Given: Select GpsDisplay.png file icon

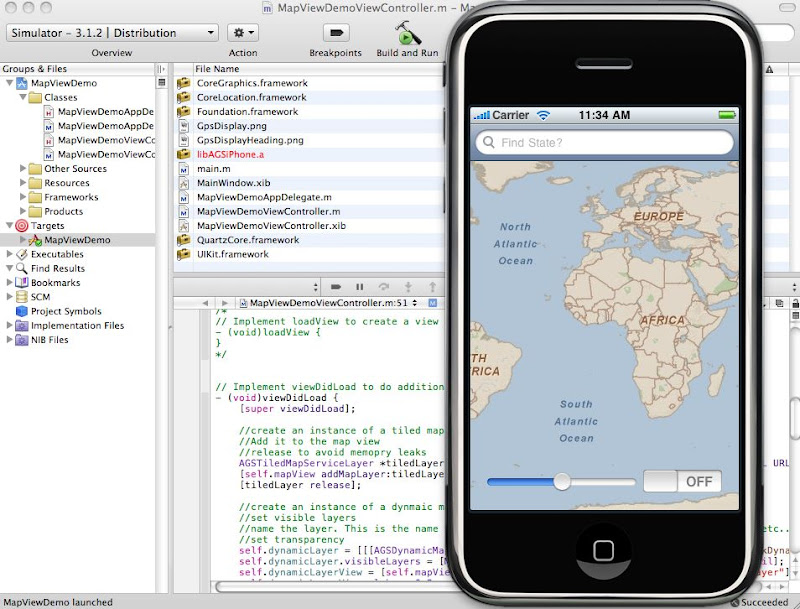Looking at the screenshot, I should pyautogui.click(x=184, y=125).
